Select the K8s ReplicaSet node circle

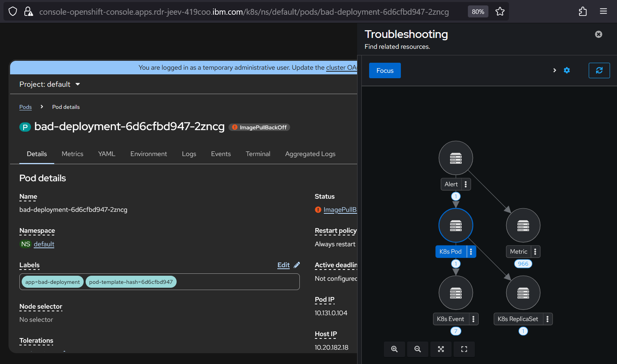523,293
